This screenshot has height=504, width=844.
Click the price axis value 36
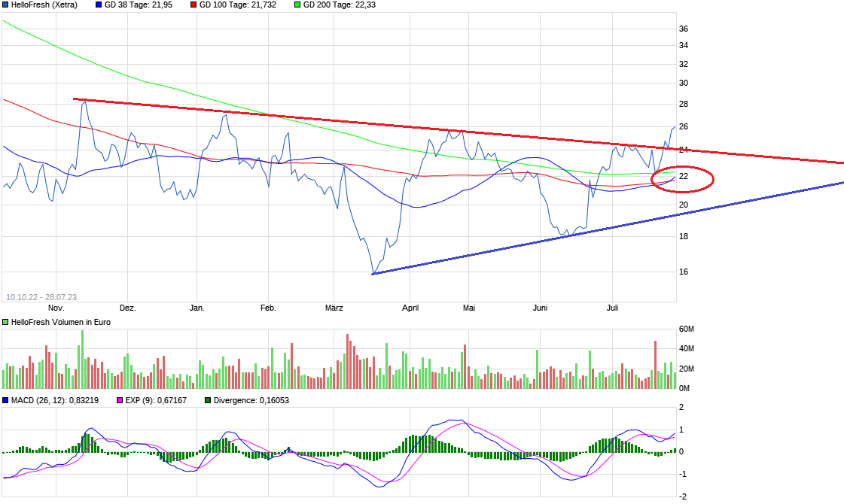683,29
